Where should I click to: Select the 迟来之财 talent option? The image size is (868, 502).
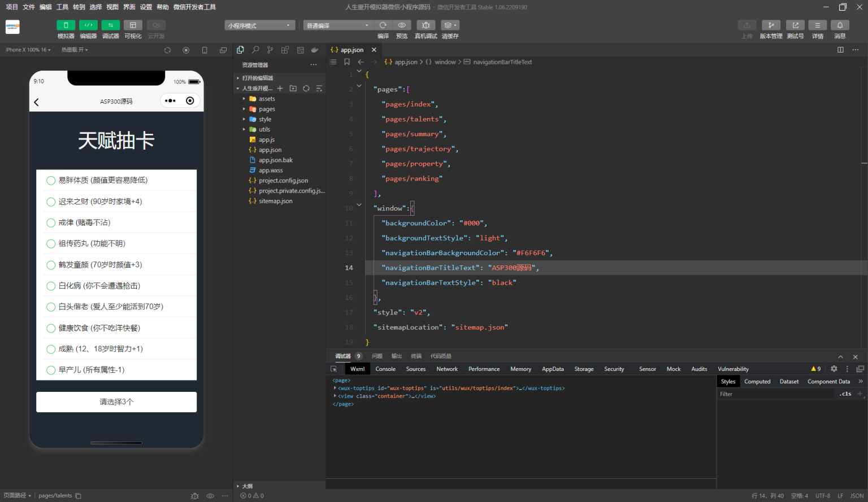pos(51,202)
